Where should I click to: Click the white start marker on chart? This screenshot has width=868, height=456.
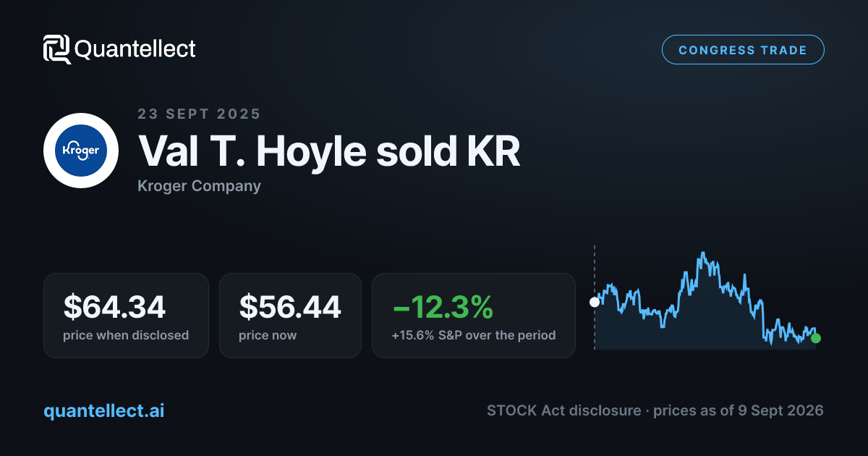595,302
